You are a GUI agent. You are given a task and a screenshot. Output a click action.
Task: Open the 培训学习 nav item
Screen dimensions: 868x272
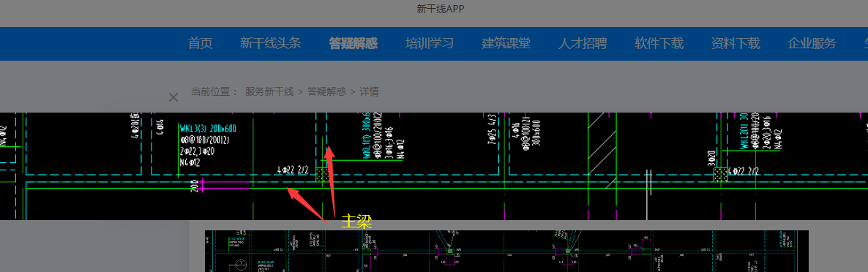click(430, 44)
